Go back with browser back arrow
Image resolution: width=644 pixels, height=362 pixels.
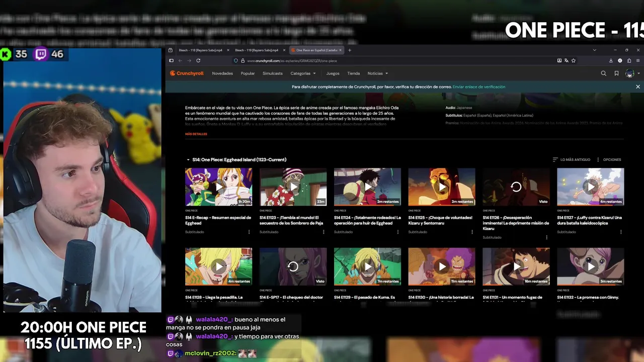pos(180,60)
